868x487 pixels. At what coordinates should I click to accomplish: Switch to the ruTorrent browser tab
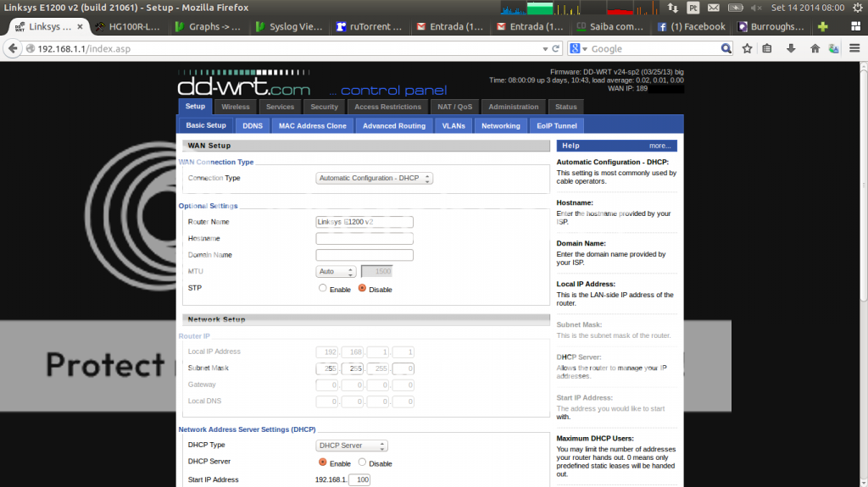(x=370, y=26)
